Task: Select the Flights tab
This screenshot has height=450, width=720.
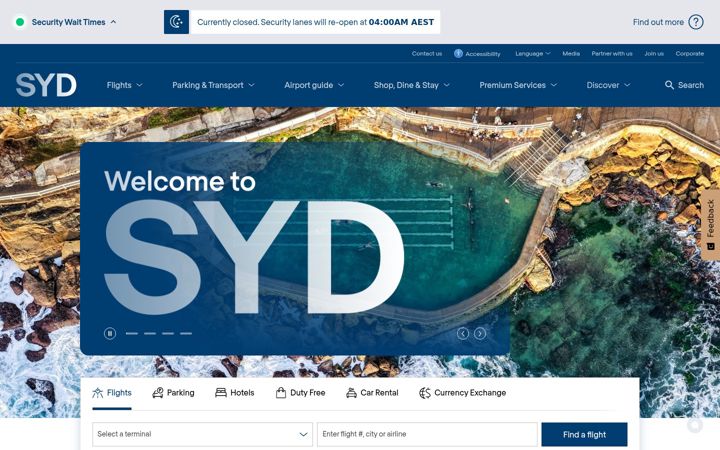Action: tap(112, 393)
